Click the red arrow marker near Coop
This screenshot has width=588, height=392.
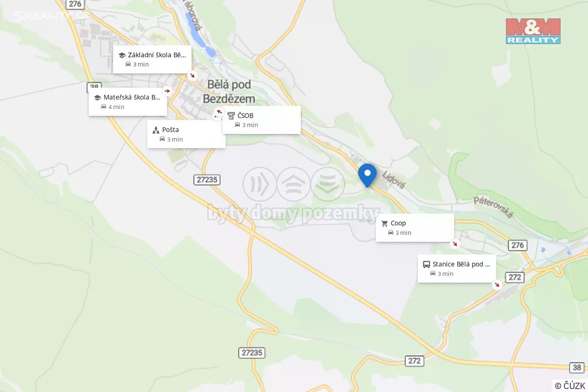click(x=455, y=244)
